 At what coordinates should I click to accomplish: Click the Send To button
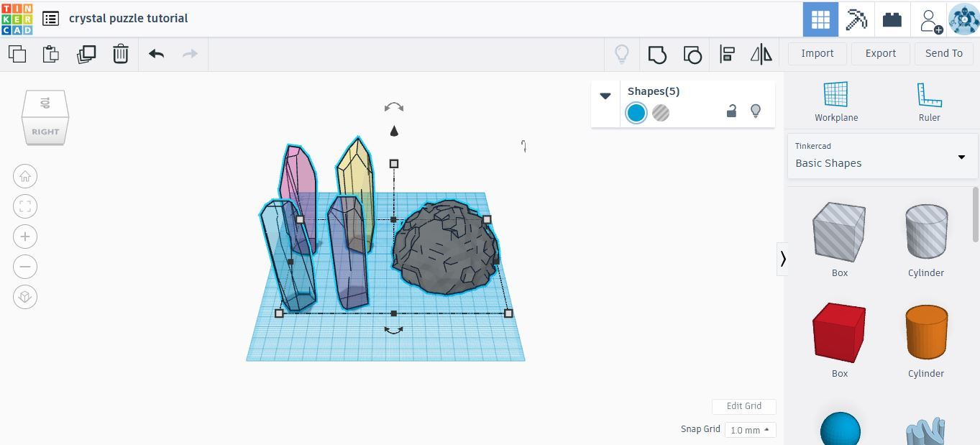point(943,53)
